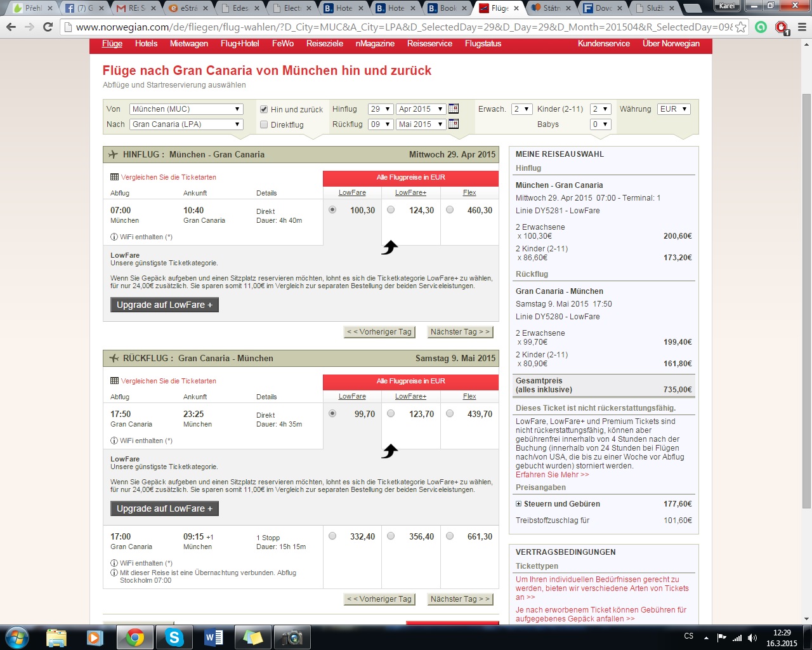Launch Windows Media Player from taskbar
812x650 pixels.
pos(95,637)
